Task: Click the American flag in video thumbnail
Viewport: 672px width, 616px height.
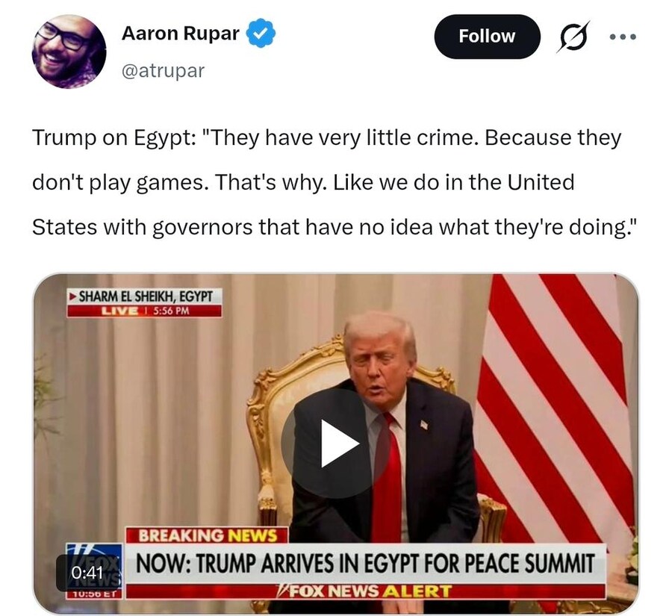Action: click(557, 407)
